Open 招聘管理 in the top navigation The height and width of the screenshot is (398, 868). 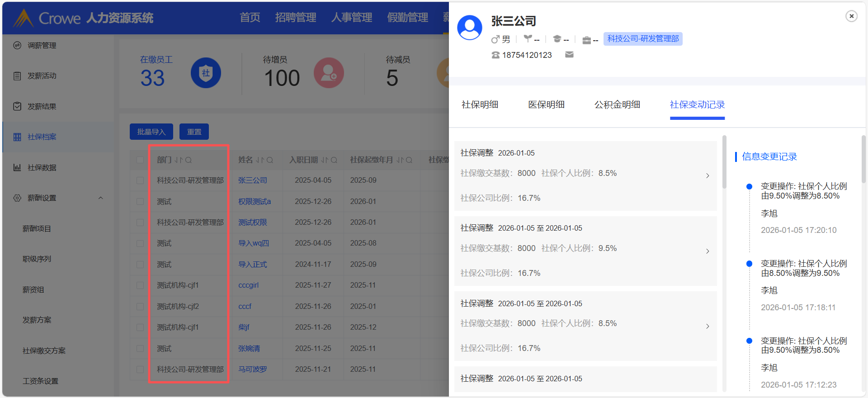tap(296, 18)
